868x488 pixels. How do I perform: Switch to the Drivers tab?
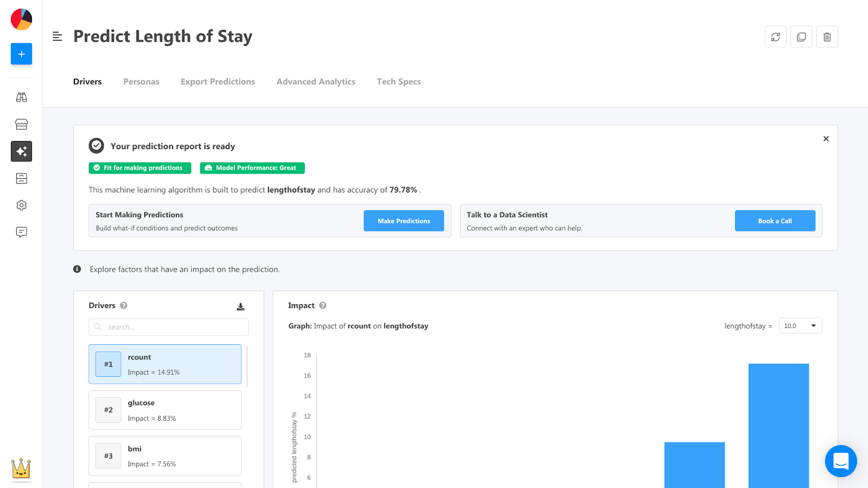(87, 81)
